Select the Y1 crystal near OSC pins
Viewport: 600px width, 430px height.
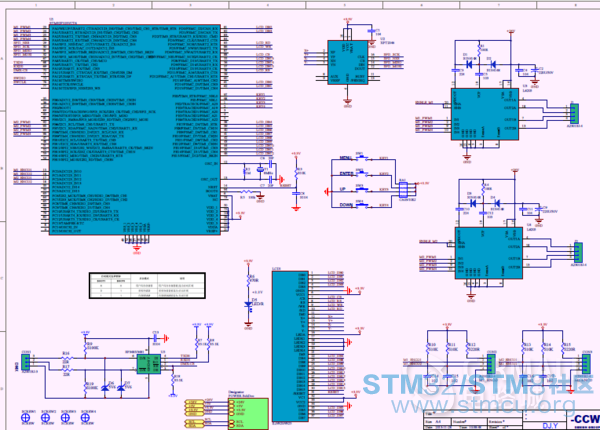pos(260,169)
